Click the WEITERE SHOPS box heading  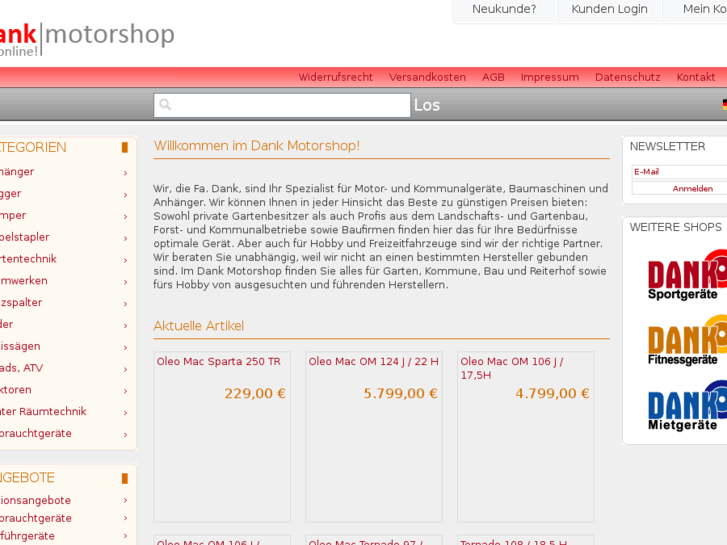676,227
